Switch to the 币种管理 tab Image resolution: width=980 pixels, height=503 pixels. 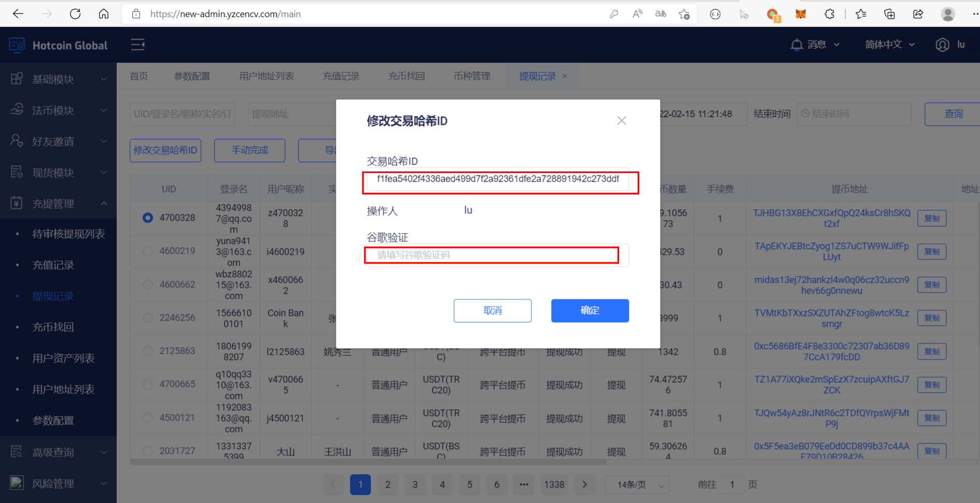[x=471, y=76]
